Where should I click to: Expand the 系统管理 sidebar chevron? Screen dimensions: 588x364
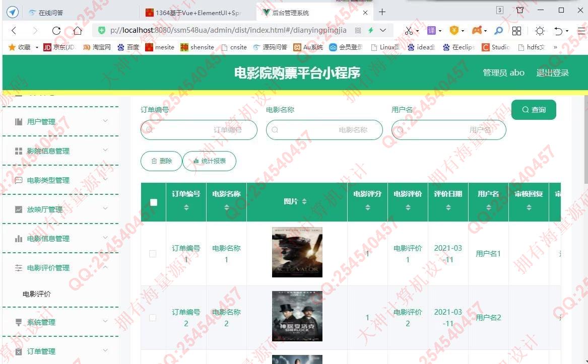105,321
